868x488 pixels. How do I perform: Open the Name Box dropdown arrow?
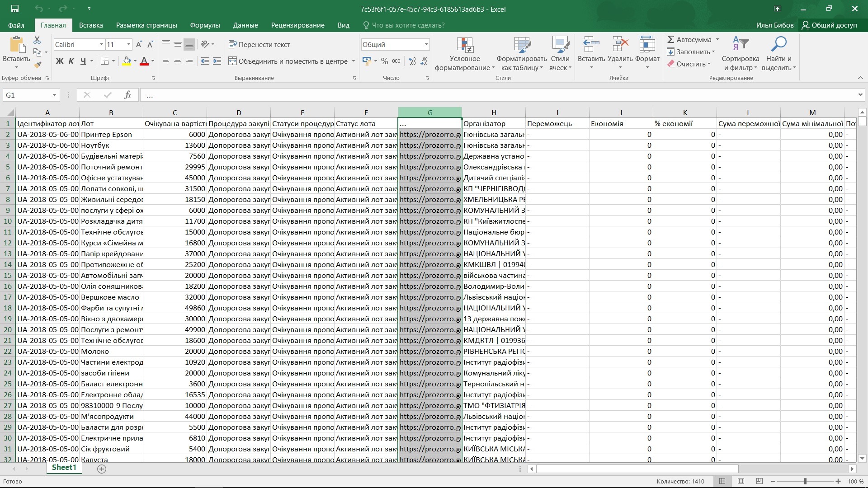point(54,95)
